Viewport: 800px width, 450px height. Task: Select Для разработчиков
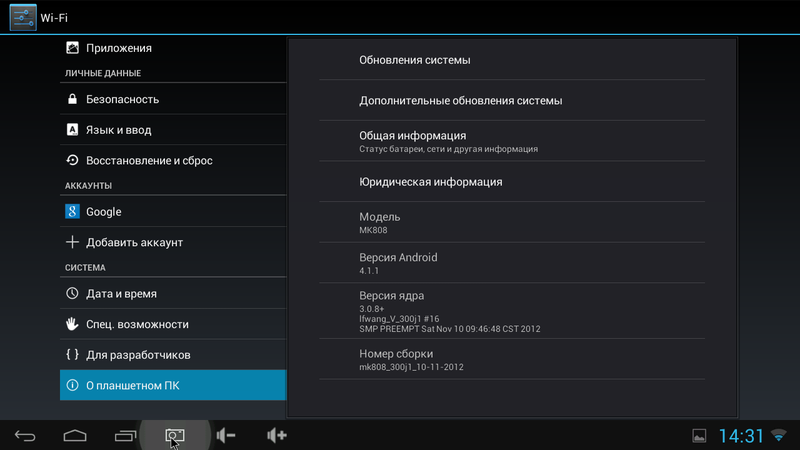tap(173, 355)
